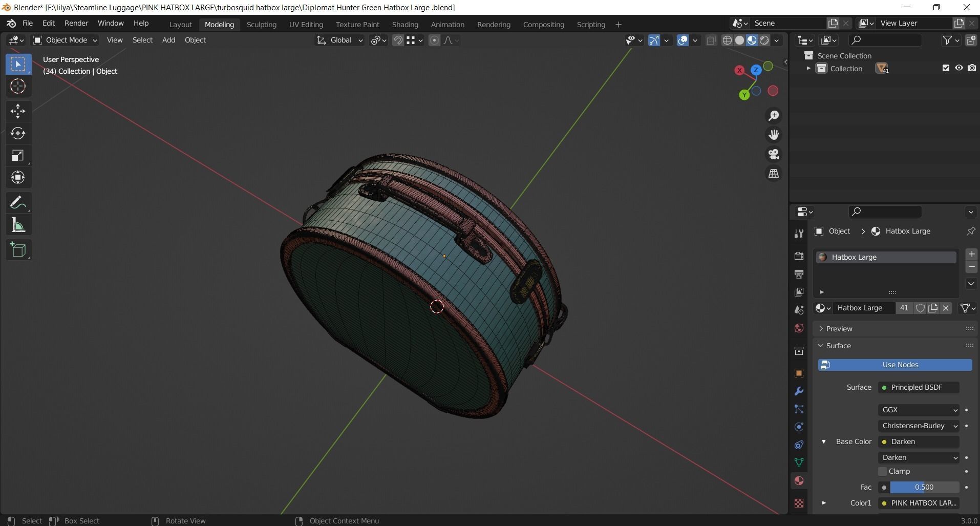Open the Object properties tab
Image resolution: width=980 pixels, height=526 pixels.
(x=799, y=373)
